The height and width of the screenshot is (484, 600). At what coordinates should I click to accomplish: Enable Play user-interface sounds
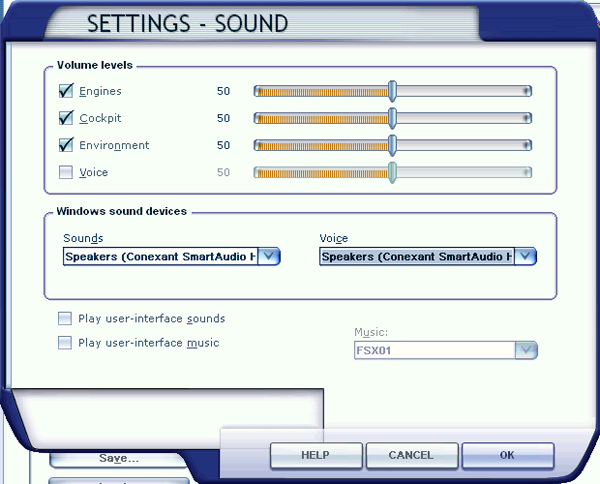[65, 318]
